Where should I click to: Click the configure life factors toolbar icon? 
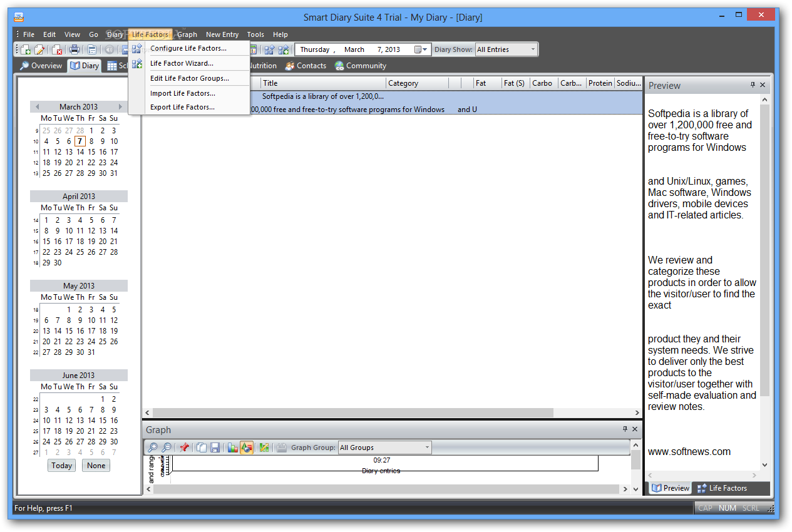tap(270, 50)
